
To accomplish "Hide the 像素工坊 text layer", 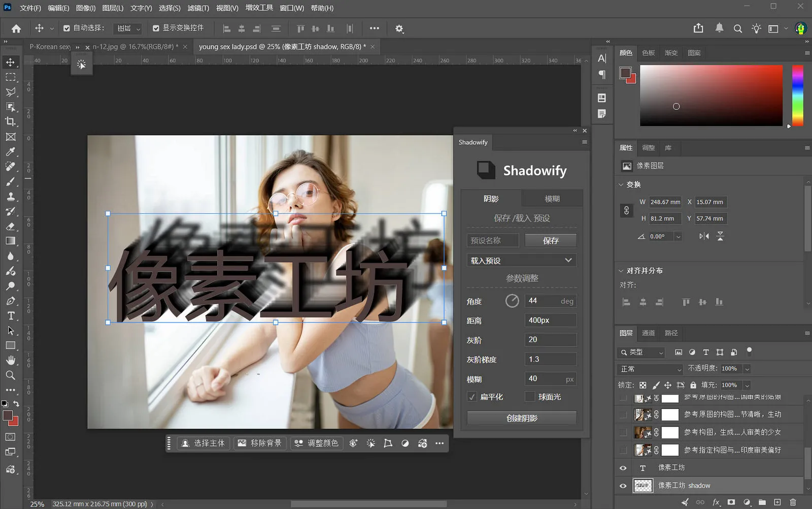I will click(623, 468).
